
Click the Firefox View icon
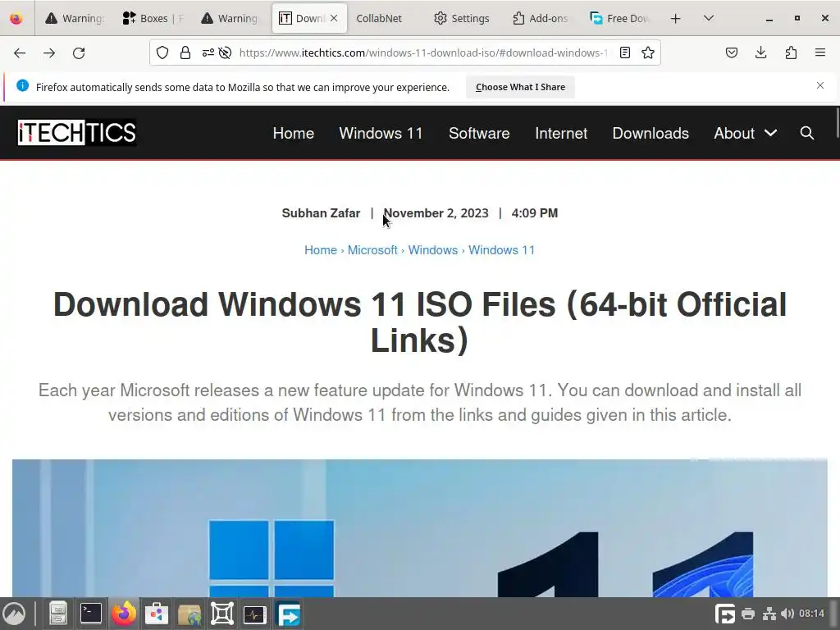point(16,18)
